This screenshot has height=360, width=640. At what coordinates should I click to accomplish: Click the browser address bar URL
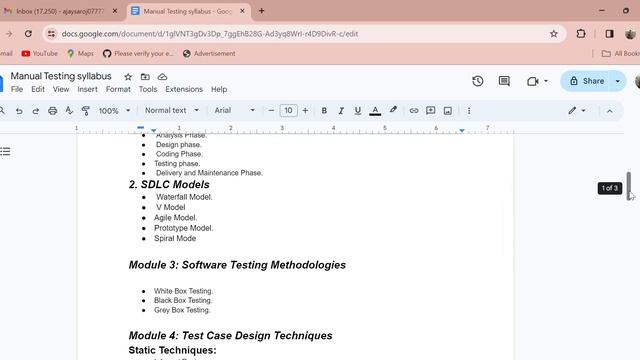[210, 34]
